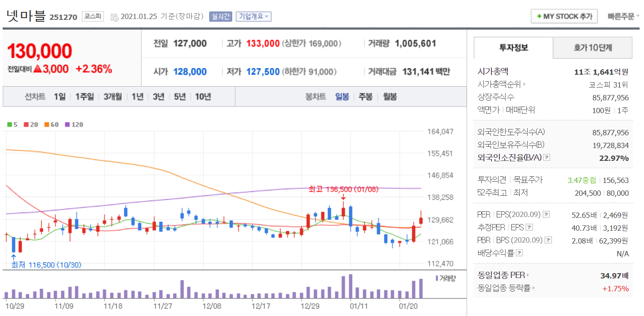Switch candle chart to 주봉
This screenshot has height=316, width=644.
365,97
